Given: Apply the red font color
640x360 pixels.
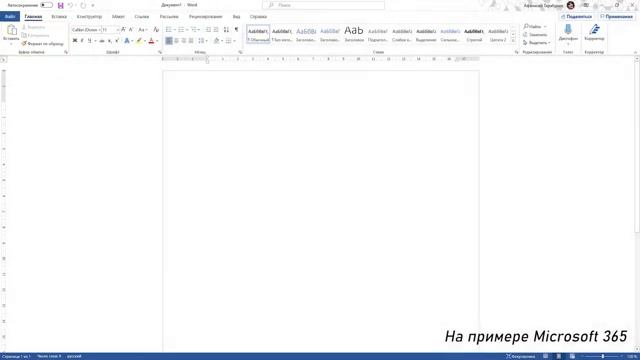Looking at the screenshot, I should 151,41.
